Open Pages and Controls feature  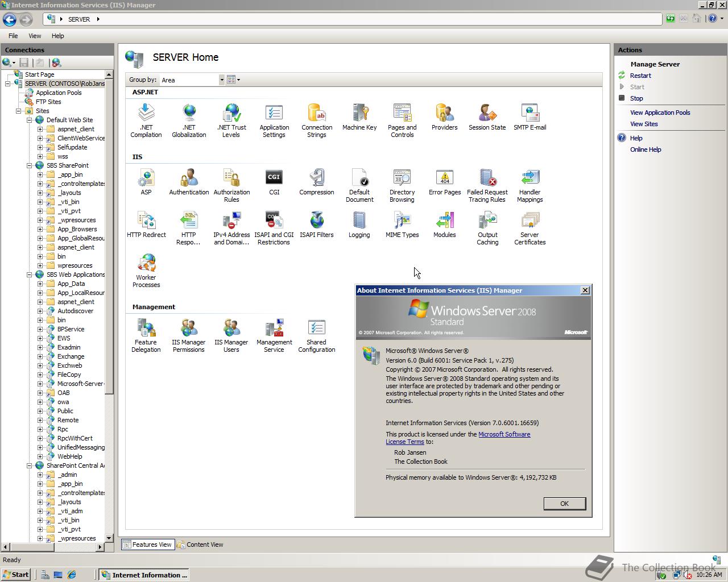point(402,120)
